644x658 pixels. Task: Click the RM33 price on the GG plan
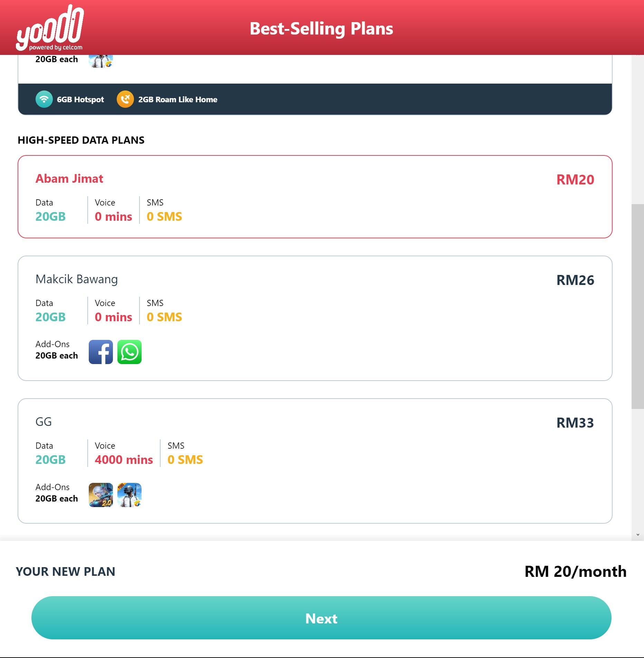[575, 422]
